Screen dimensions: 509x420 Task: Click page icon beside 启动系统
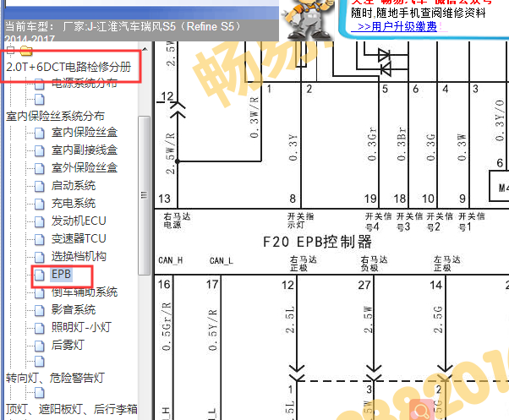point(39,187)
